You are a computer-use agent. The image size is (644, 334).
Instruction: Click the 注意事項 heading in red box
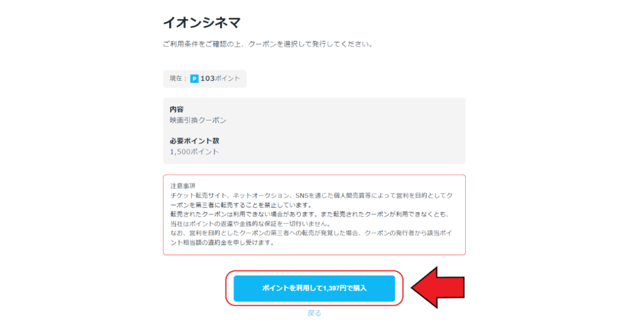click(x=183, y=186)
